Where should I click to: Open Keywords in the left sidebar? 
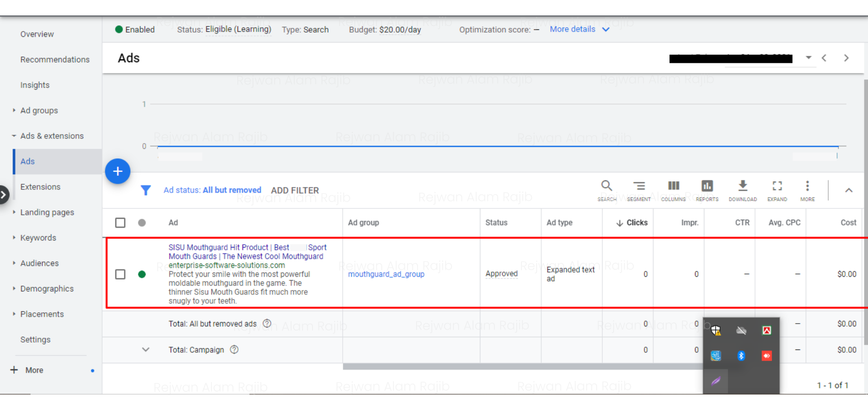pyautogui.click(x=38, y=238)
